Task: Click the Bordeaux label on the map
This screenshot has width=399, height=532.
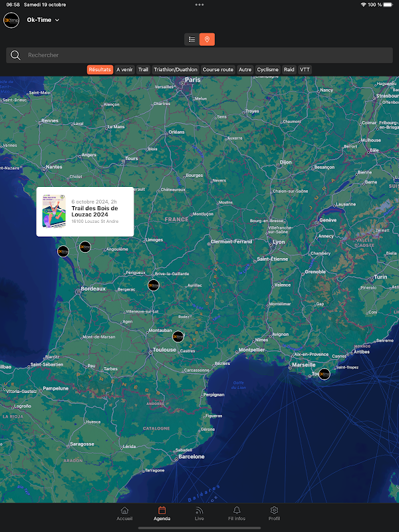Action: [x=93, y=289]
